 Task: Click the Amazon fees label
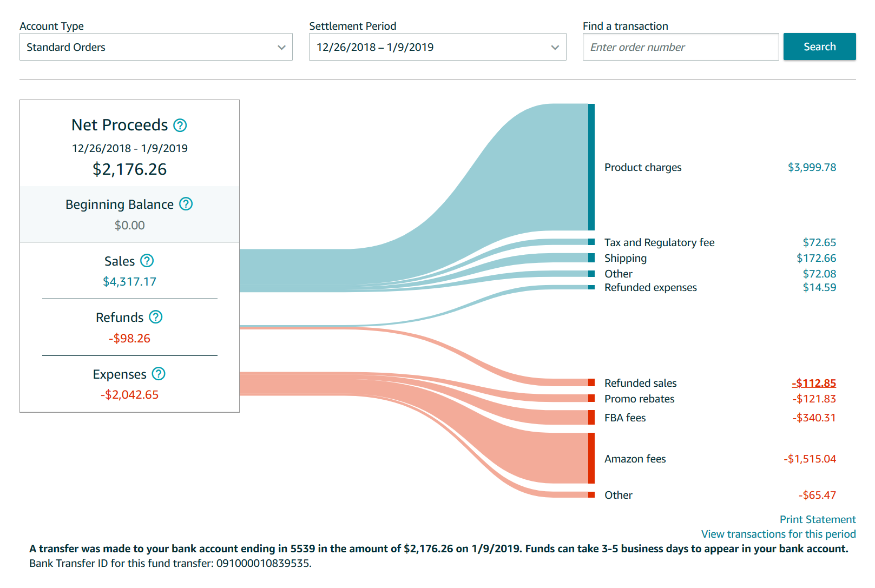[x=635, y=459]
